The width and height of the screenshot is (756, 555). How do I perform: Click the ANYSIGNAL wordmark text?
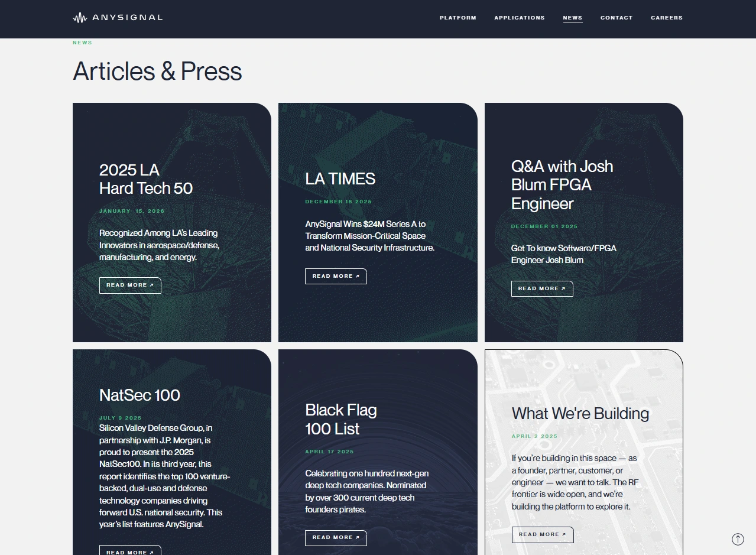pyautogui.click(x=127, y=18)
